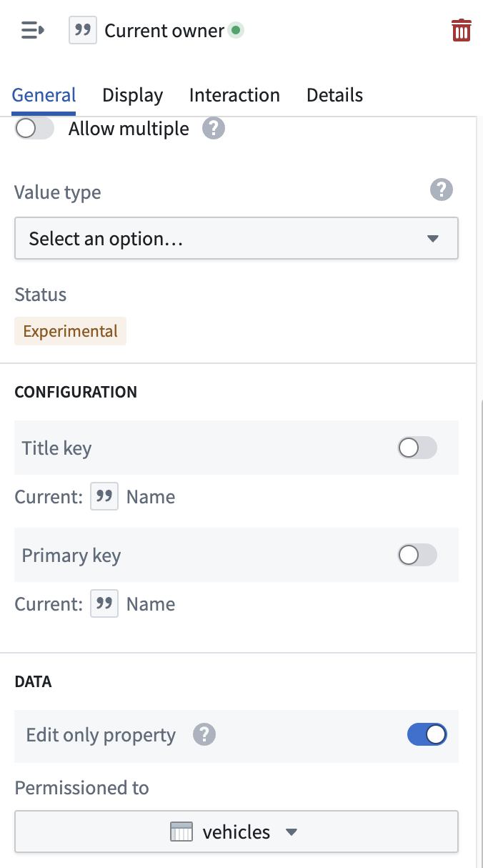This screenshot has height=868, width=483.
Task: Click the help icon beside Edit only property
Action: point(204,735)
